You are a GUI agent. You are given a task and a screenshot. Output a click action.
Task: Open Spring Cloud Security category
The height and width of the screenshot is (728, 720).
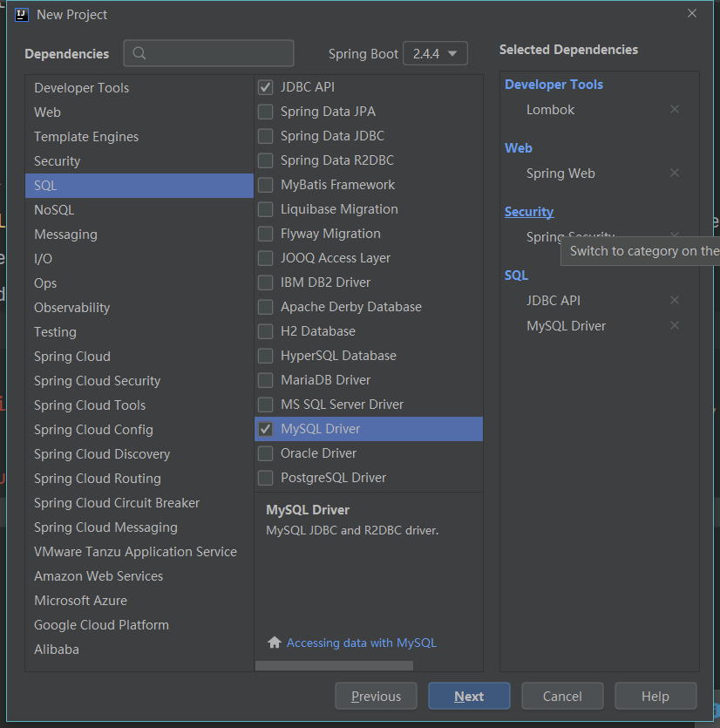point(139,381)
